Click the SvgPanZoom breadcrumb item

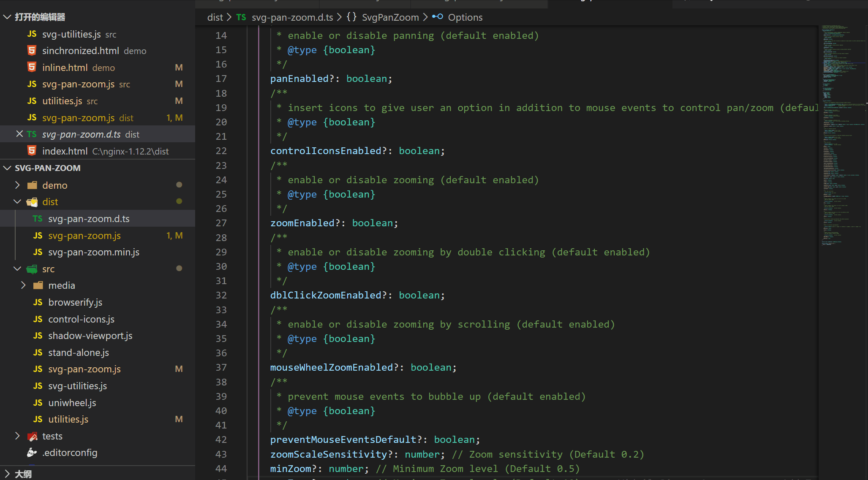390,17
